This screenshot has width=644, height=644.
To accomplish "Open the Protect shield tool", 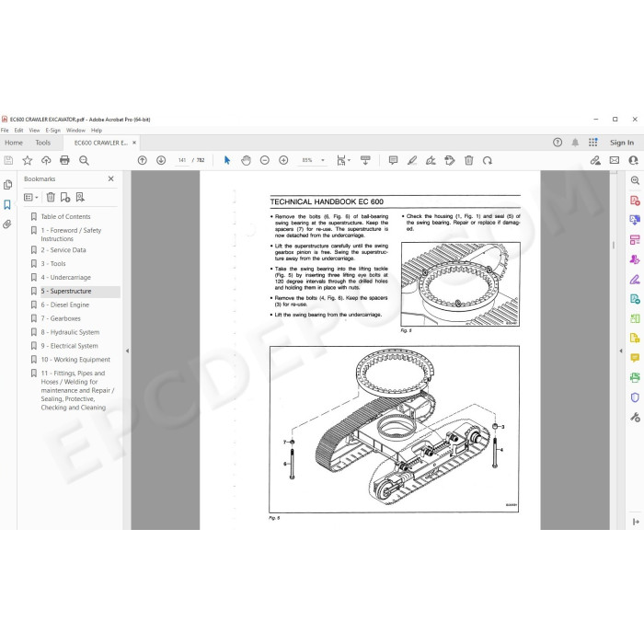I will [635, 397].
